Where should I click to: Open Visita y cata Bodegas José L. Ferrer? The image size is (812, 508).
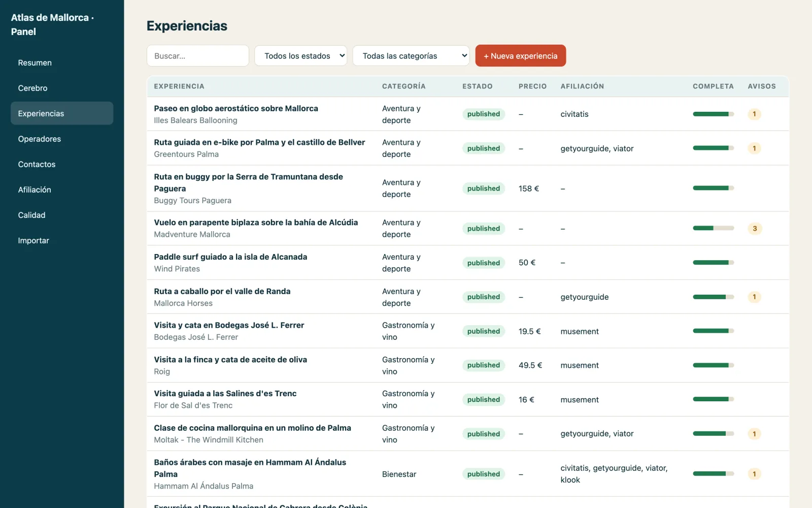pos(229,325)
